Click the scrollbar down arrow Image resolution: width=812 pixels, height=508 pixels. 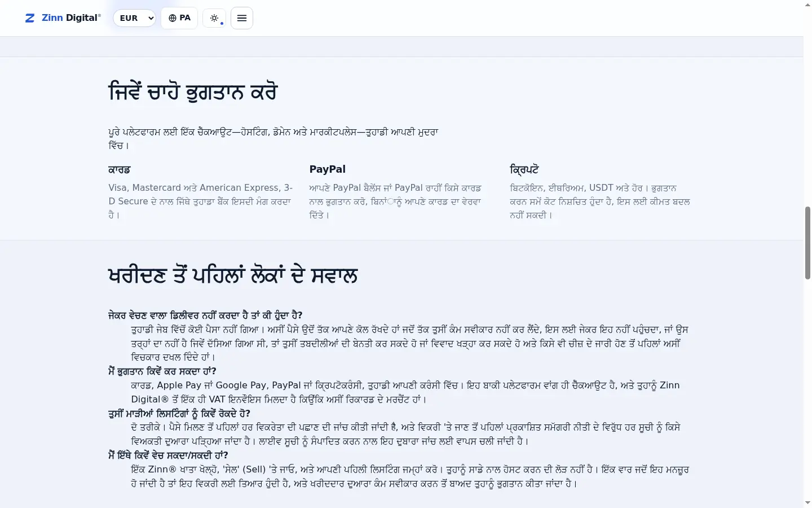[807, 503]
